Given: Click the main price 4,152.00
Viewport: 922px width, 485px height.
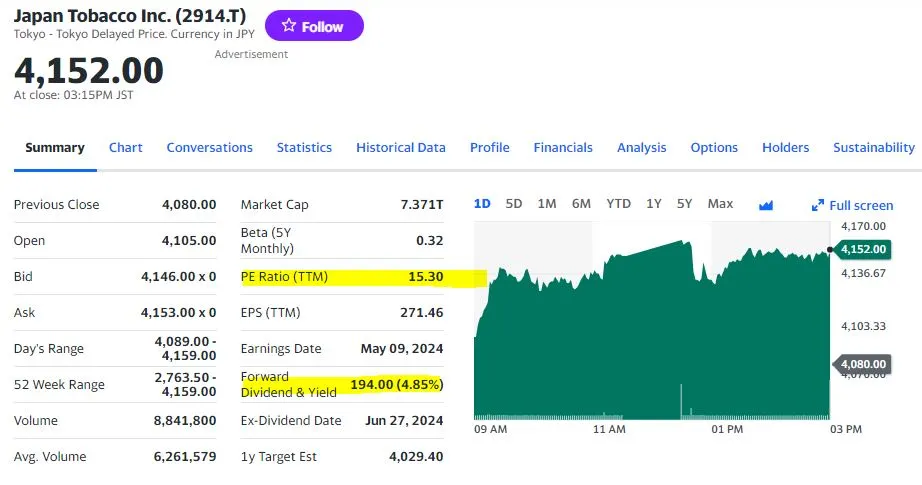Looking at the screenshot, I should pos(89,71).
